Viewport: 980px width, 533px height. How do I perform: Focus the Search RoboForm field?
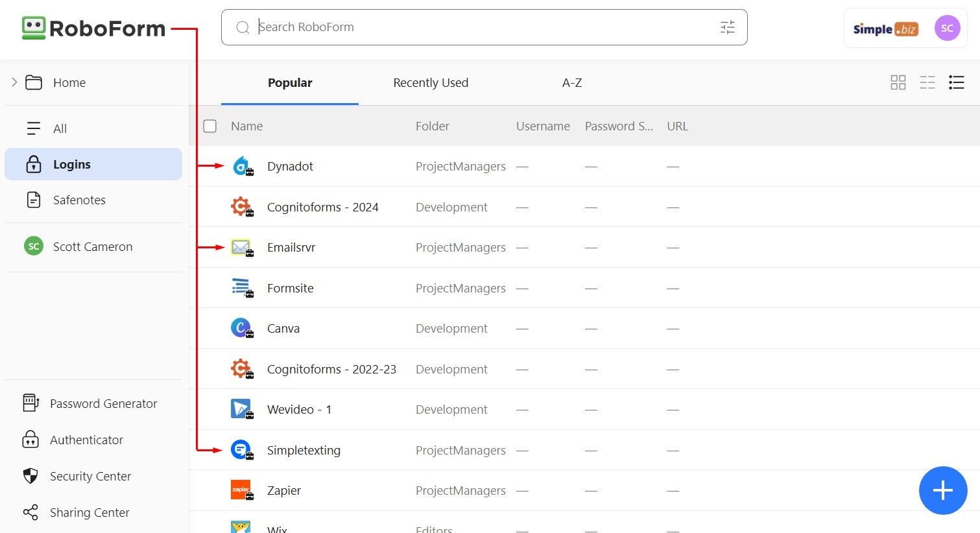click(x=484, y=27)
